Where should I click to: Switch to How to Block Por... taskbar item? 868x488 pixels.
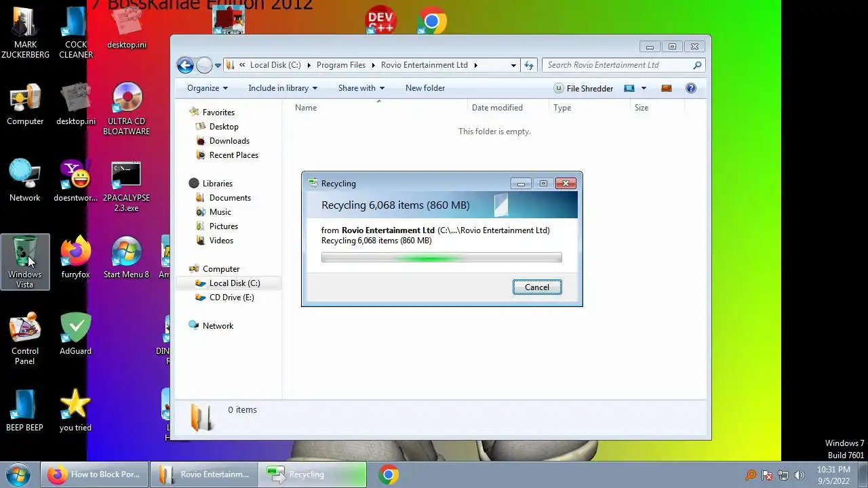tap(94, 474)
